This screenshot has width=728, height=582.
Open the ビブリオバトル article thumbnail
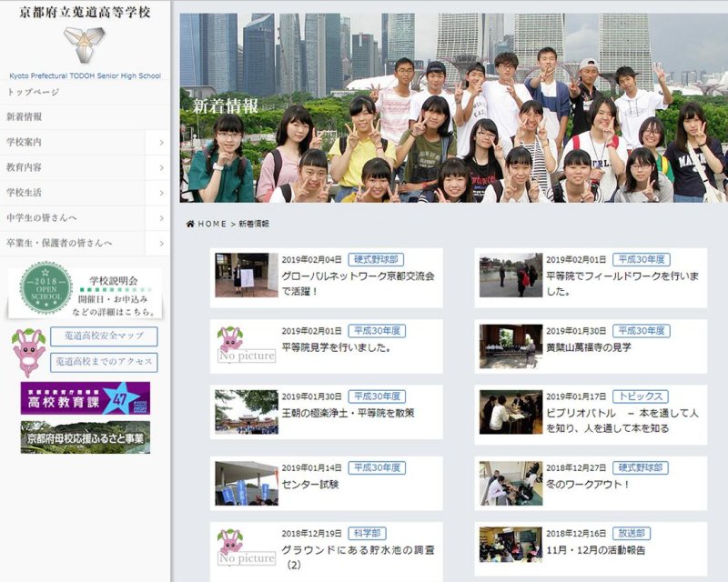click(x=511, y=414)
